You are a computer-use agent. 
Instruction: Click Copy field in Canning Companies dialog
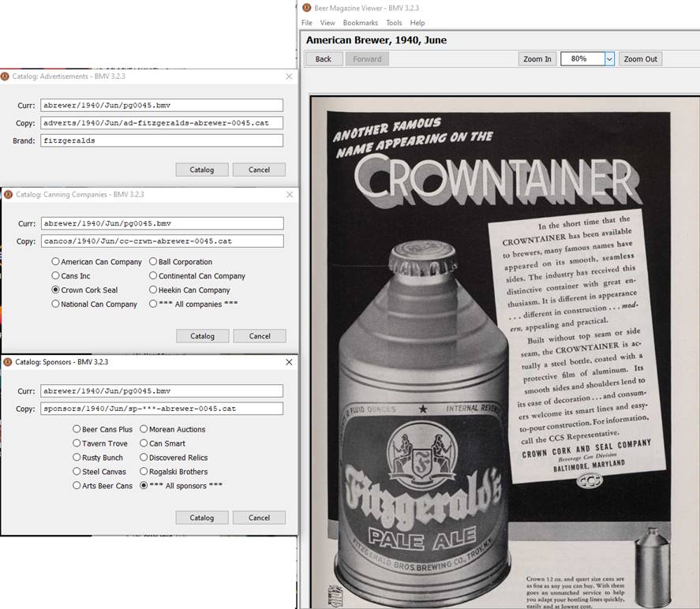163,241
